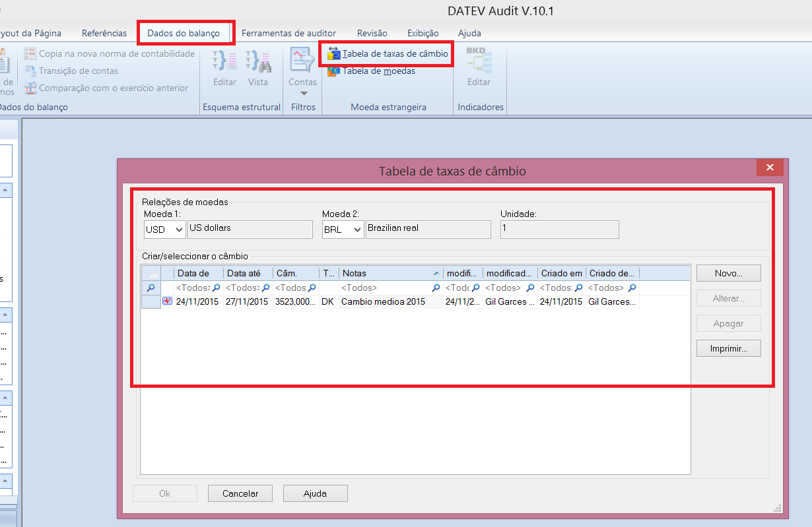This screenshot has width=812, height=527.
Task: Select Comparação com o exercício anterior
Action: pos(106,88)
